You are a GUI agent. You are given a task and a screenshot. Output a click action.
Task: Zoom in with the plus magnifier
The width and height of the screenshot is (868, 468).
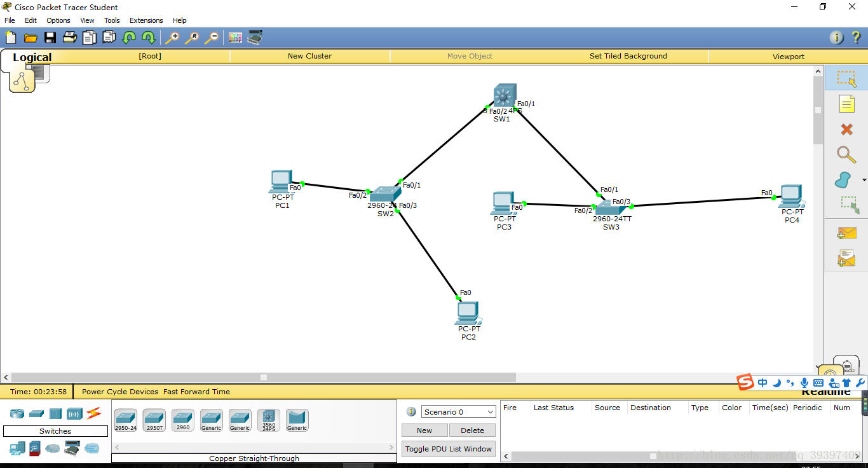pyautogui.click(x=172, y=38)
